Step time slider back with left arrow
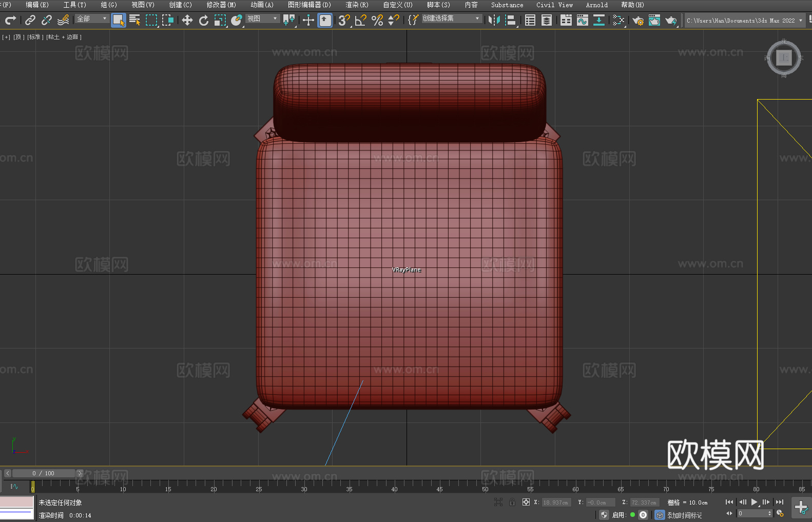Screen dimensions: 812x522 [x=7, y=473]
